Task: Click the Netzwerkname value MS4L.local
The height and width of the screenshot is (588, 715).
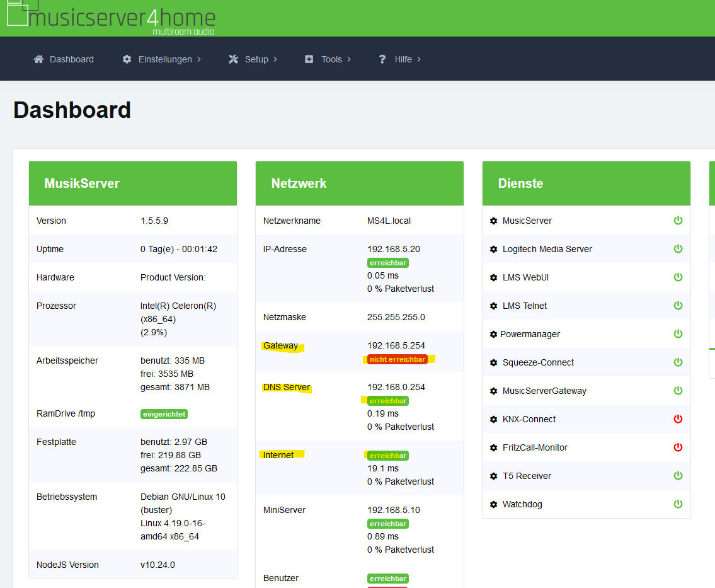Action: click(x=389, y=221)
